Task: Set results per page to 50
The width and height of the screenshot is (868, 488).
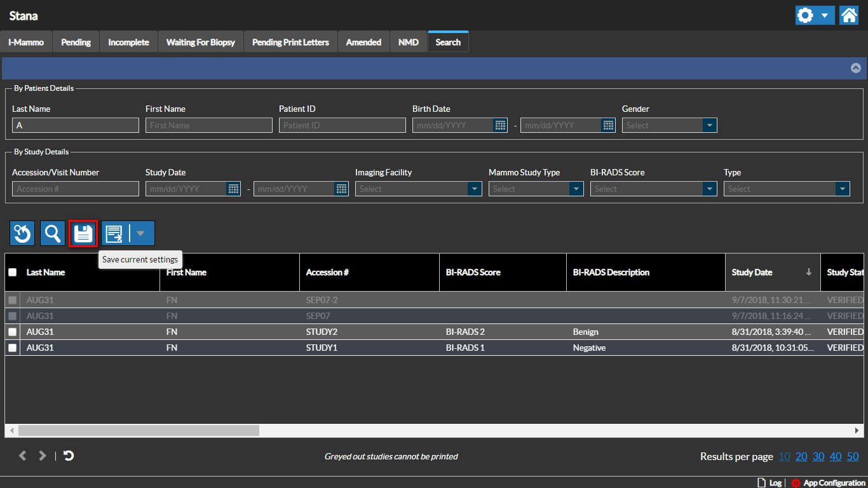Action: coord(853,456)
